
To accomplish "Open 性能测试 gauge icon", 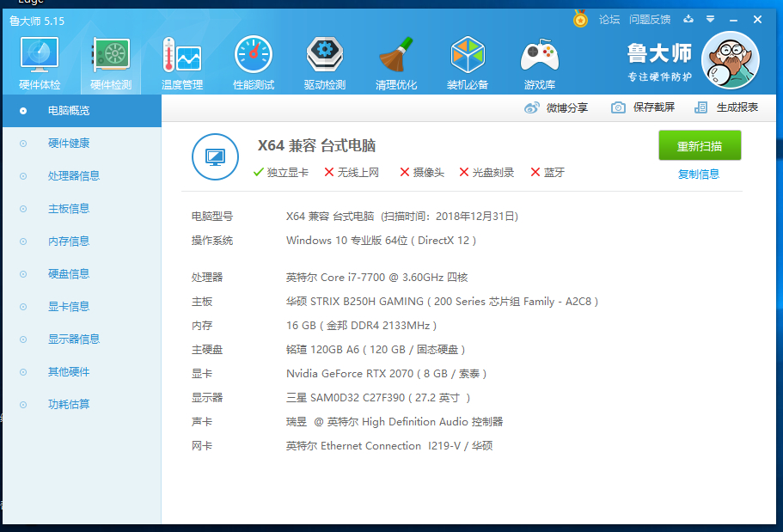I will [x=254, y=55].
